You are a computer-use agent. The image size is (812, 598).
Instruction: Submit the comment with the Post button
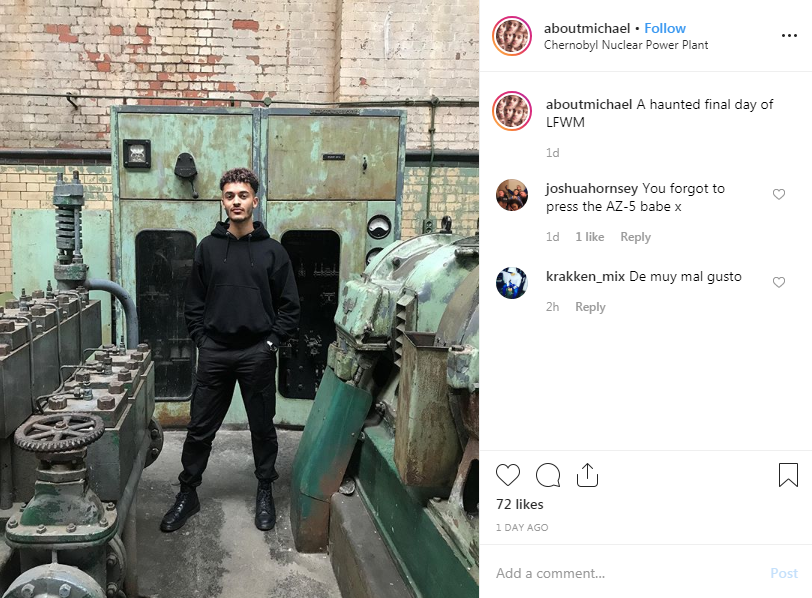(x=784, y=573)
